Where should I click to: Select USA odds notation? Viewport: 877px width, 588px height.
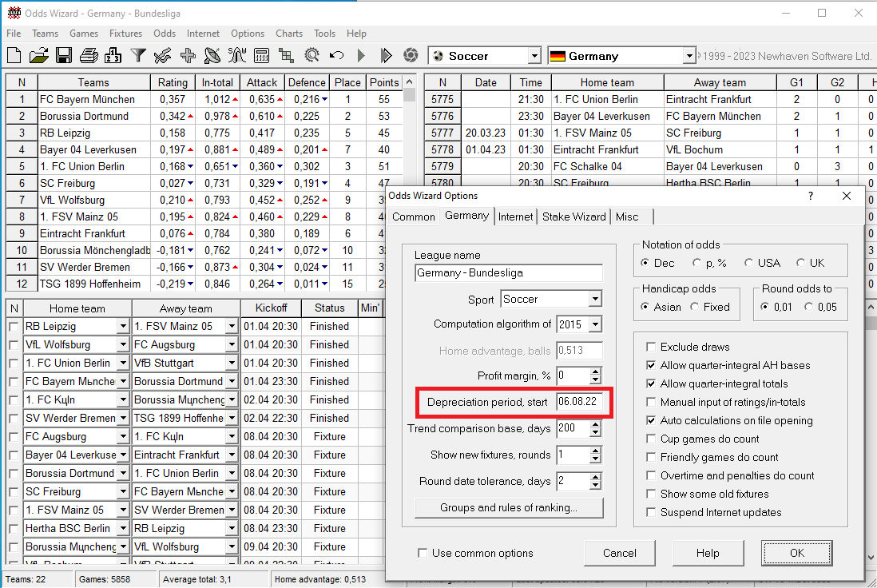[748, 263]
